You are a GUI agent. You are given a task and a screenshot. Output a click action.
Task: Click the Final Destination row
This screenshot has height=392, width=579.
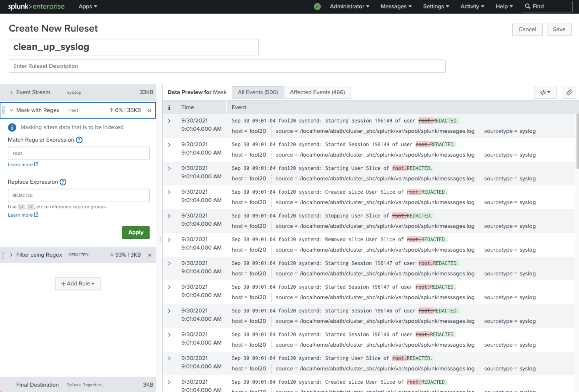pos(78,385)
